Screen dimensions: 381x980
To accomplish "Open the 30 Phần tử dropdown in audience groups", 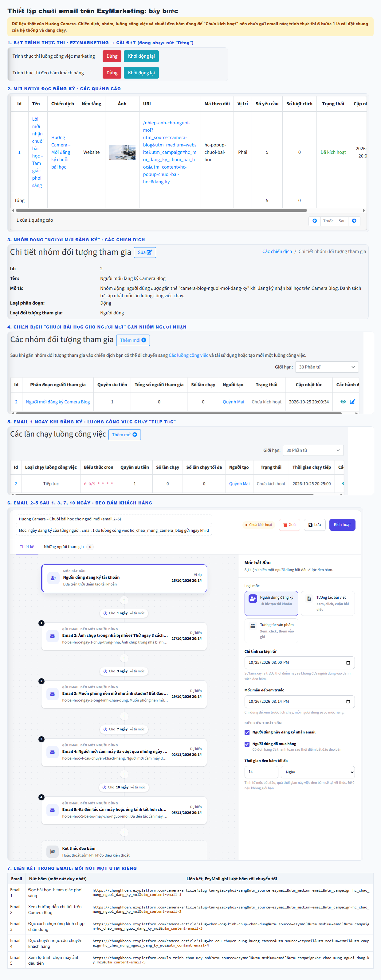I will (x=327, y=367).
